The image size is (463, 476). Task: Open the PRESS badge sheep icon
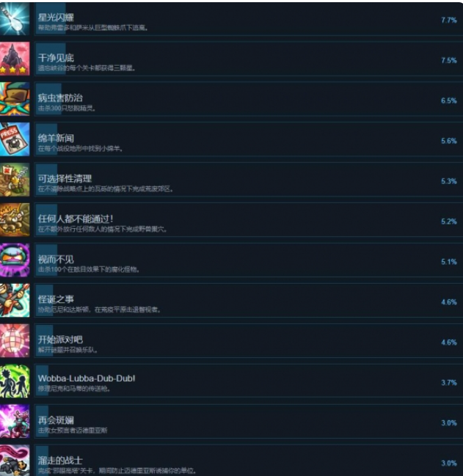(15, 139)
